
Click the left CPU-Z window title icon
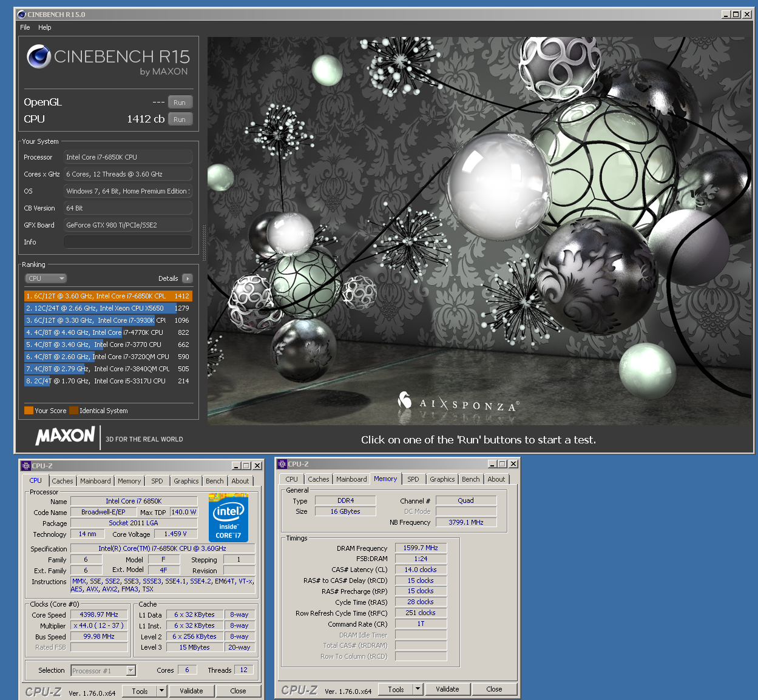[26, 466]
